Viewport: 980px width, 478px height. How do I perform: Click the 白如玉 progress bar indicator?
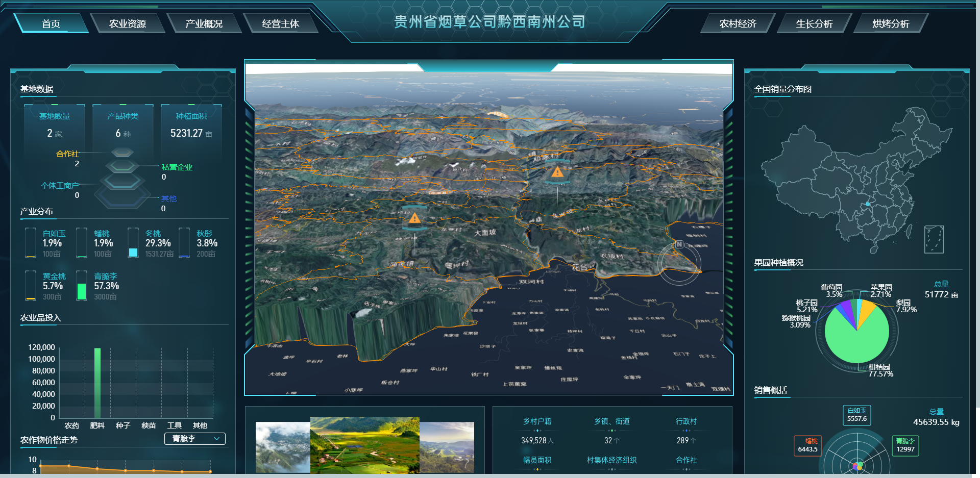pyautogui.click(x=31, y=243)
